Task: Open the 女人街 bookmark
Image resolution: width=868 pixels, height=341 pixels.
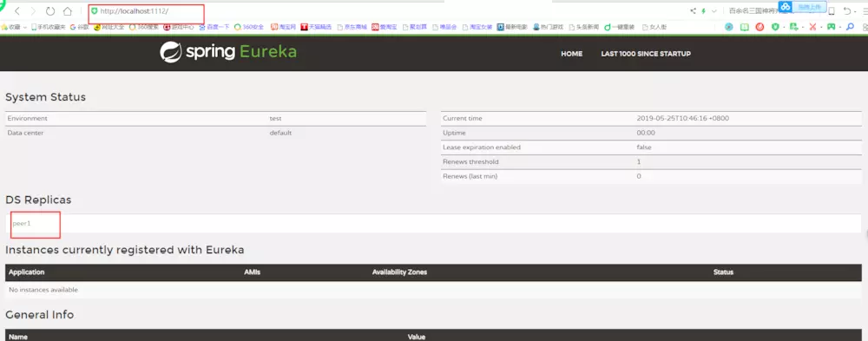Action: [654, 27]
